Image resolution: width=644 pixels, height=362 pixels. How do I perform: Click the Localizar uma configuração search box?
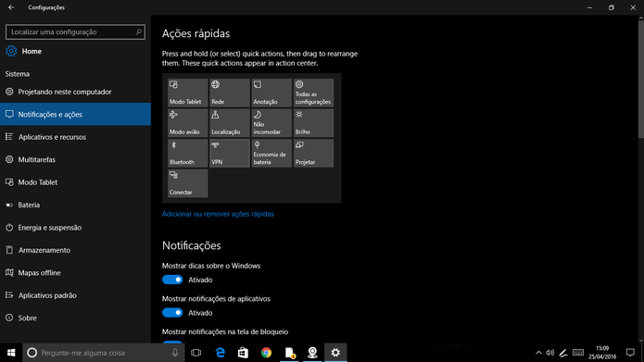pos(76,31)
